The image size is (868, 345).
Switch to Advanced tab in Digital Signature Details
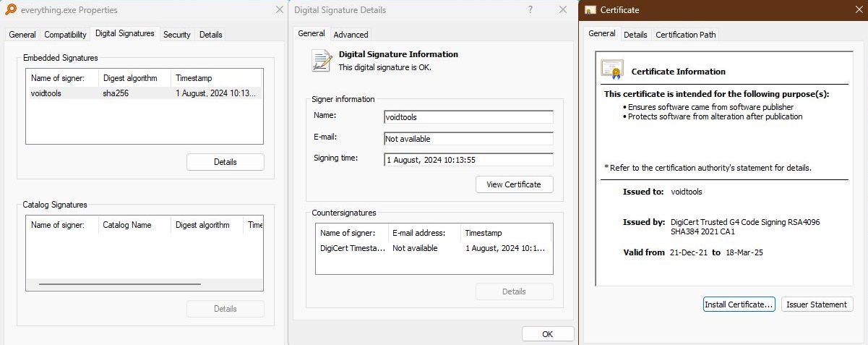pos(351,35)
